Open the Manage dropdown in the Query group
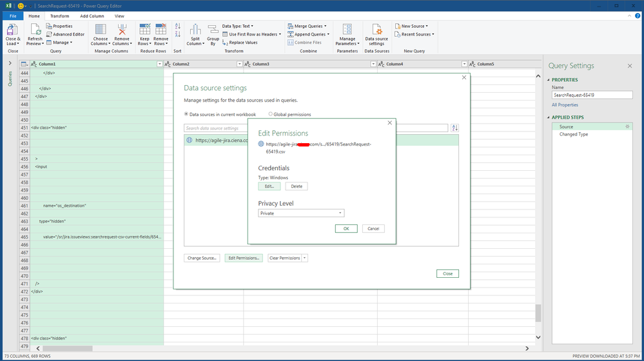Screen dimensions: 644x361 [x=59, y=43]
